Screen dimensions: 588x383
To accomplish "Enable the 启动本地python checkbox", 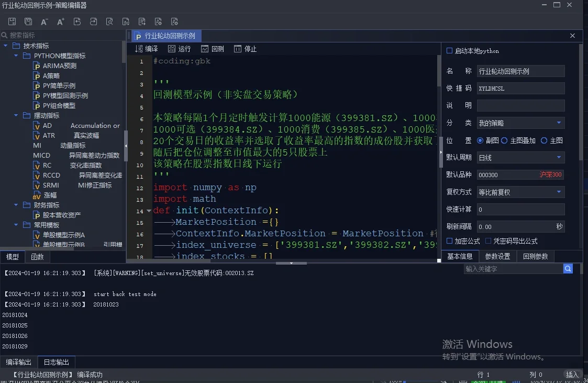I will [x=449, y=51].
